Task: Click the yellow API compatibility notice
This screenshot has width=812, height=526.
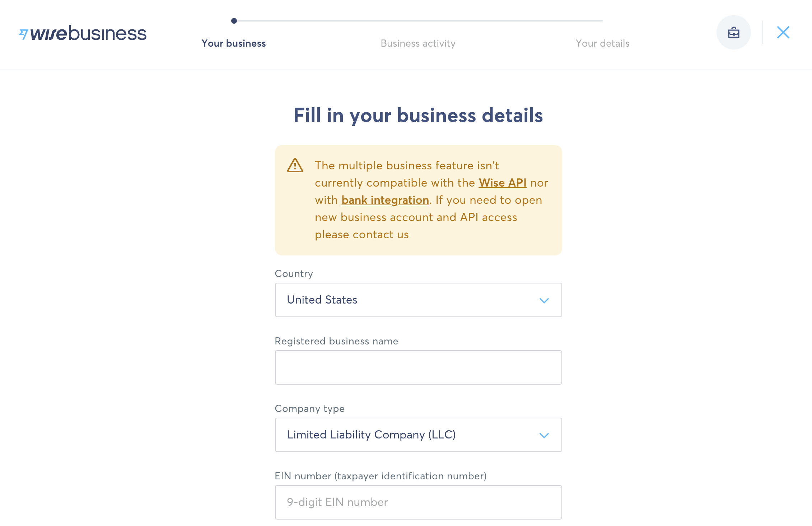Action: (418, 200)
